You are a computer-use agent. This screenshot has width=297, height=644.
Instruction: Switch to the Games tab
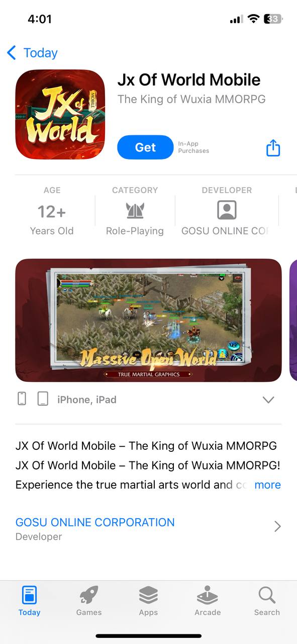(x=89, y=601)
